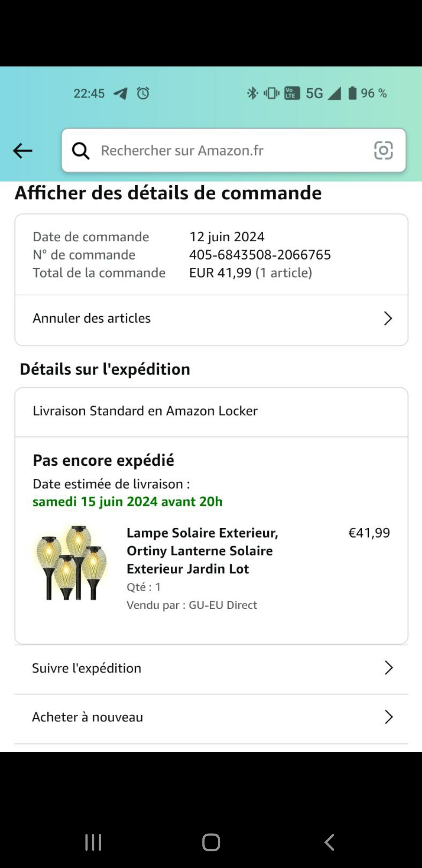The image size is (422, 868).
Task: Tap the alarm clock status icon
Action: 143,93
